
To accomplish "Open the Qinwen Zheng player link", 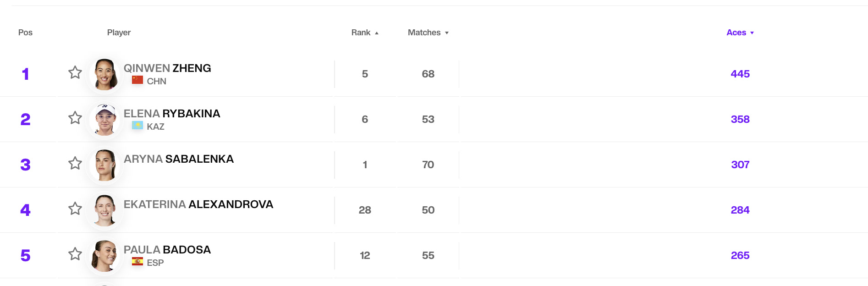I will coord(167,68).
